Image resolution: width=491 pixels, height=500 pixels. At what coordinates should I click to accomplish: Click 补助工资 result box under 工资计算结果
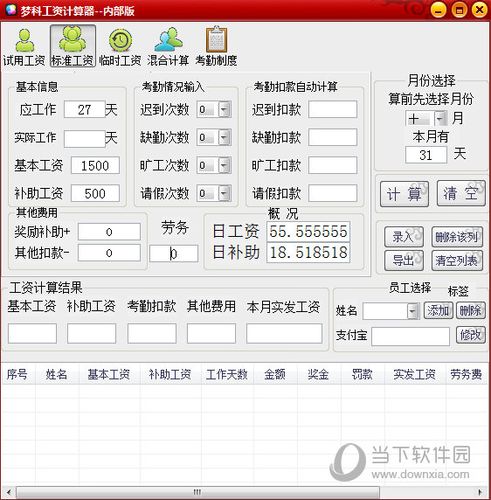point(91,333)
